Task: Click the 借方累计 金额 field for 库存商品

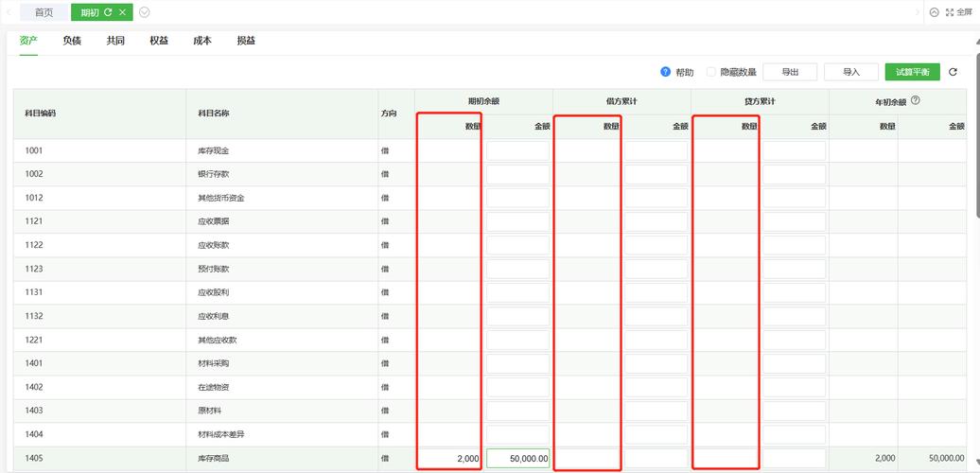Action: click(656, 459)
